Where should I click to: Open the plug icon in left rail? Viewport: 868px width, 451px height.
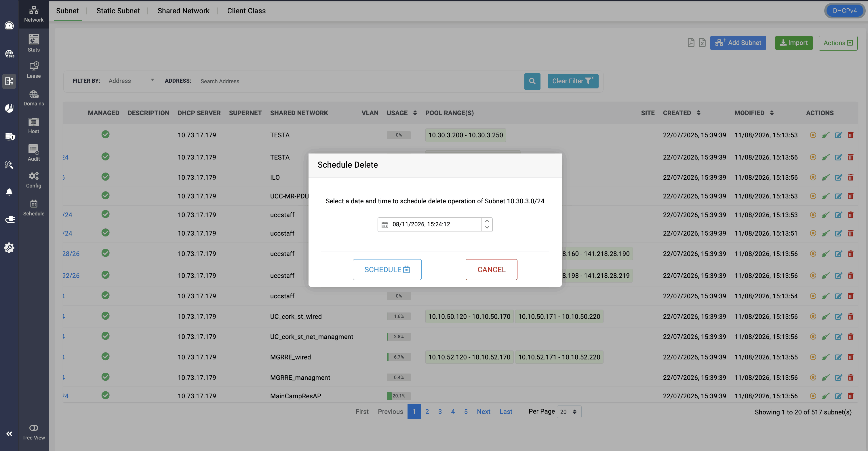click(x=10, y=219)
